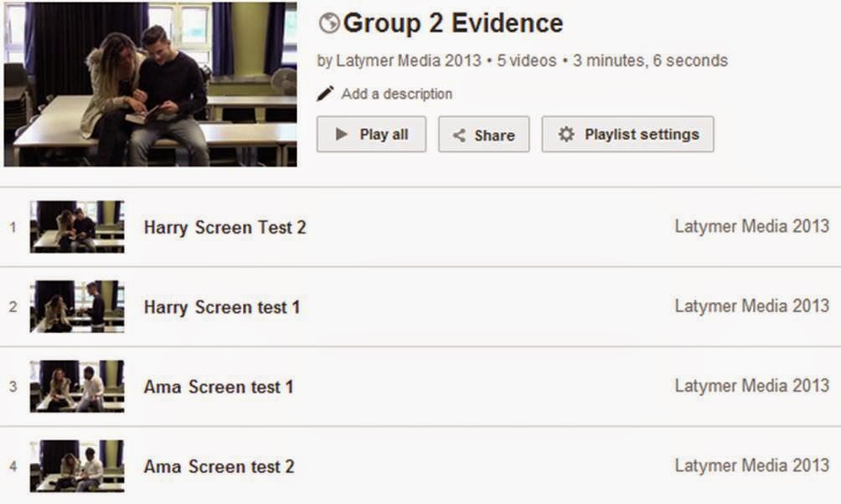Click the gear icon in Playlist settings
Image resolution: width=841 pixels, height=504 pixels.
coord(566,134)
